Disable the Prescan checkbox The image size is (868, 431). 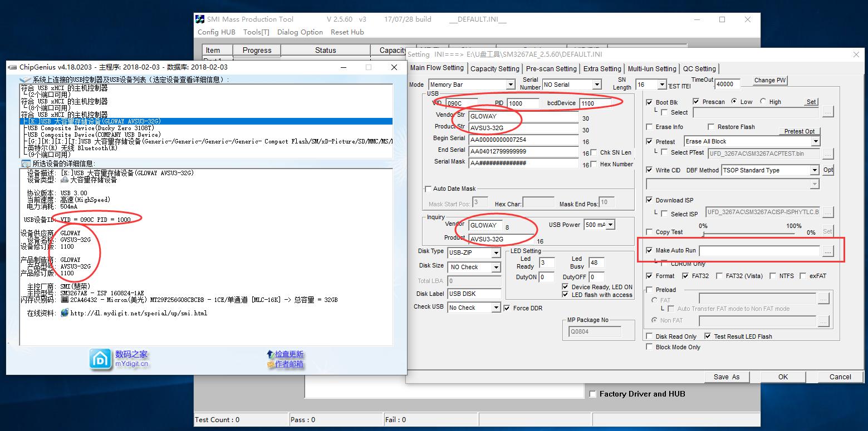pyautogui.click(x=696, y=101)
